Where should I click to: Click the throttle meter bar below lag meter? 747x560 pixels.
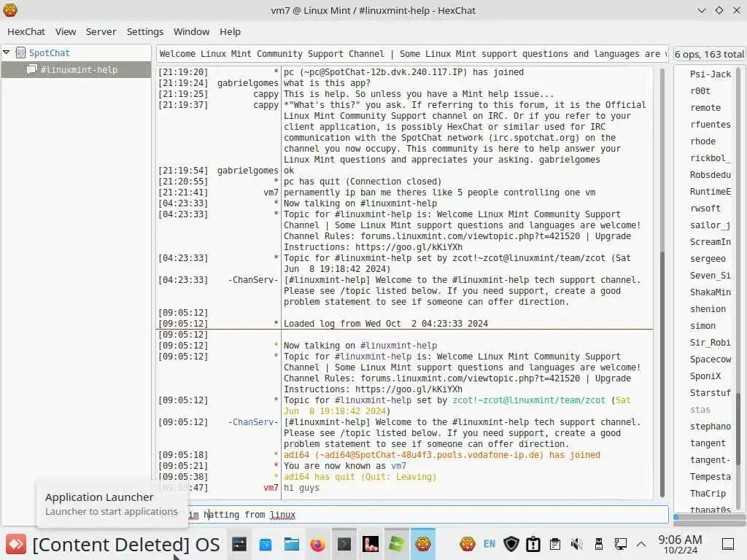[709, 524]
